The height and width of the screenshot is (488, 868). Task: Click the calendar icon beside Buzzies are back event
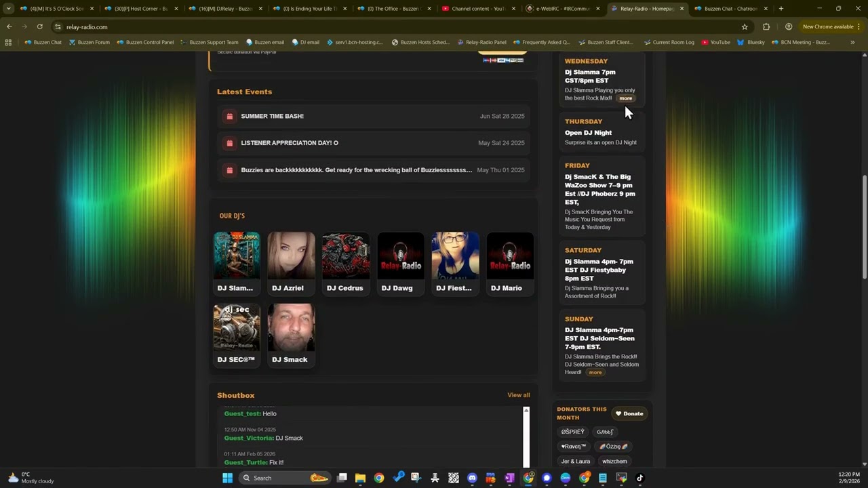pos(229,170)
